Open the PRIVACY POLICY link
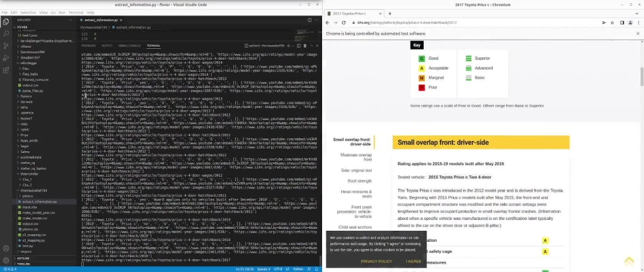Image resolution: width=644 pixels, height=272 pixels. click(x=376, y=261)
